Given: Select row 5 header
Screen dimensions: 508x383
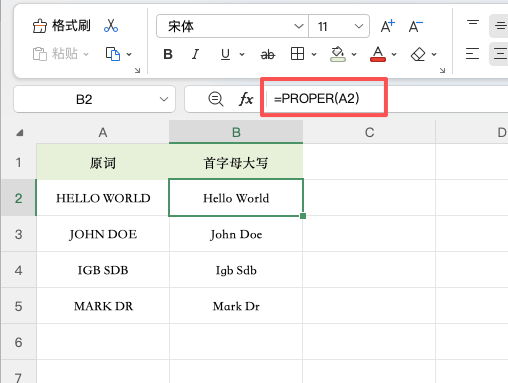Looking at the screenshot, I should point(19,306).
